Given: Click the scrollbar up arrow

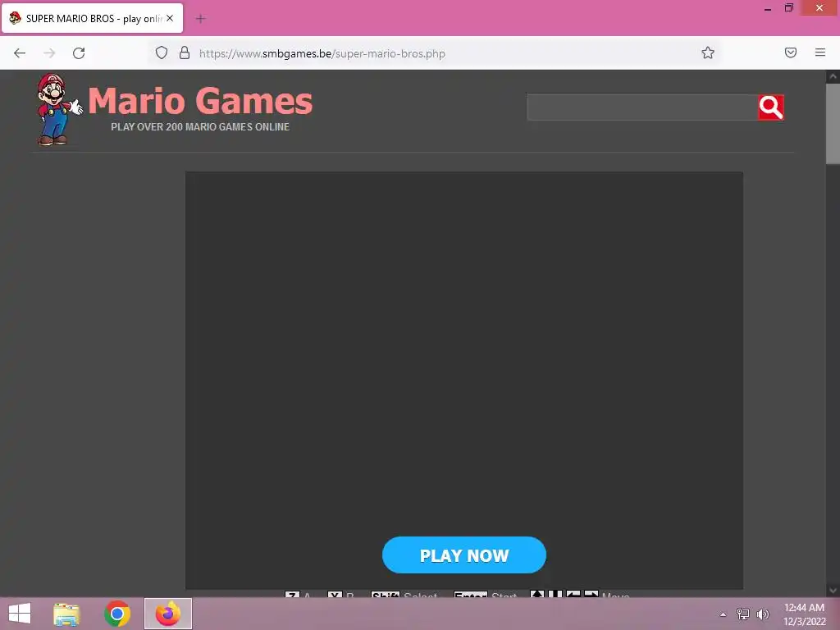Looking at the screenshot, I should coord(833,76).
